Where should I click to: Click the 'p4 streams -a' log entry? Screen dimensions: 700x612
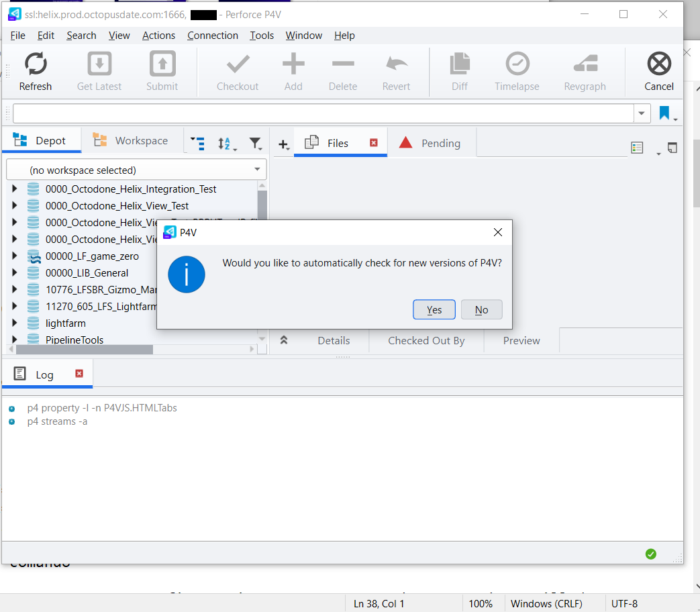[x=57, y=421]
